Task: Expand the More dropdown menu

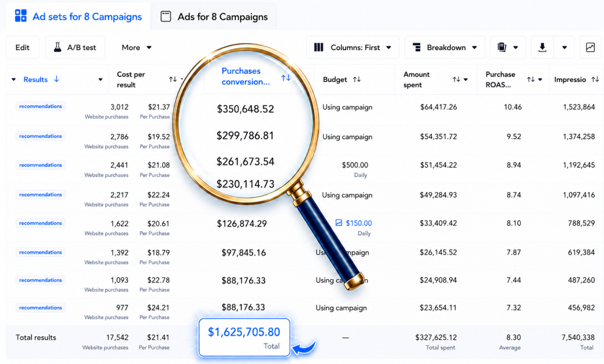Action: [x=136, y=47]
